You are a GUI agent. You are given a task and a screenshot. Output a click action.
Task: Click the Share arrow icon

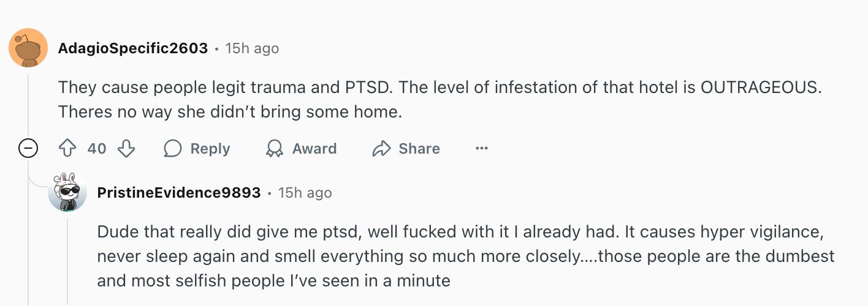click(382, 149)
